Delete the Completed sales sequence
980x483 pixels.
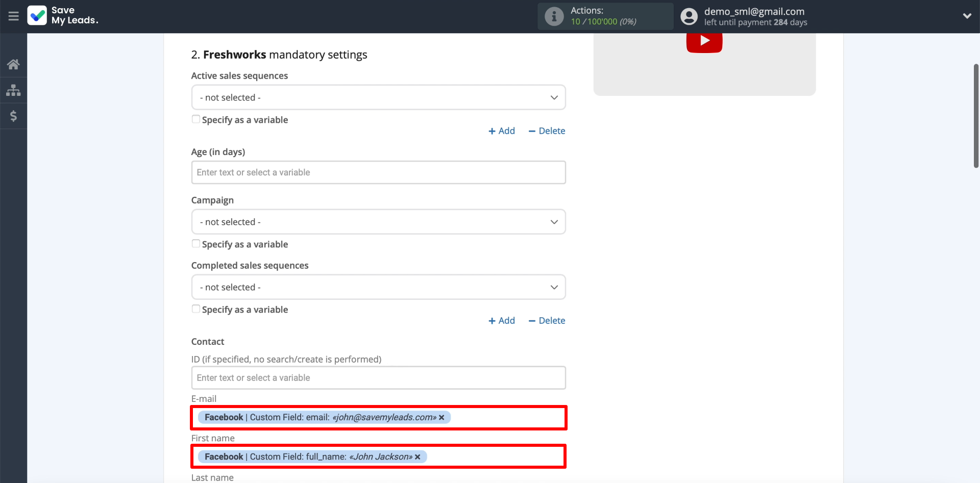tap(547, 321)
